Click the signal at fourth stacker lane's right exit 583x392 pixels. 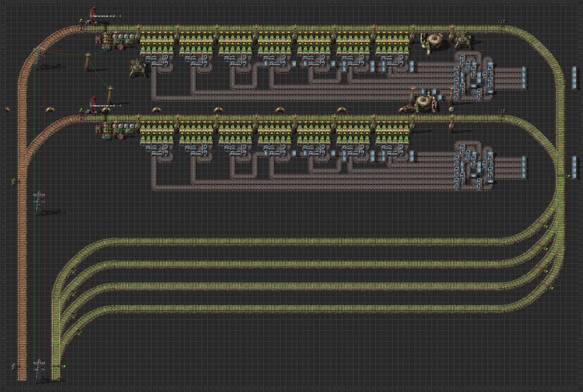pos(552,288)
